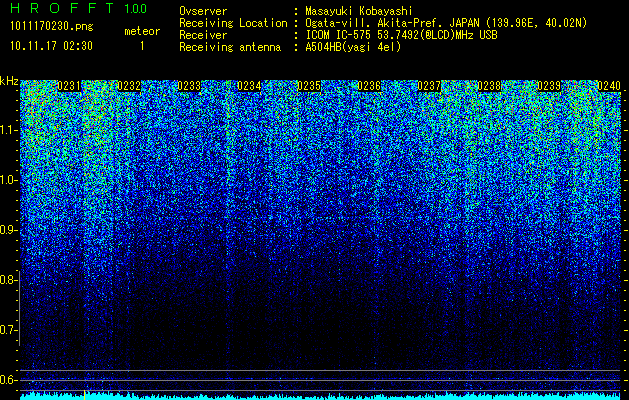
Task: Click the 0239 time marker
Action: [549, 86]
